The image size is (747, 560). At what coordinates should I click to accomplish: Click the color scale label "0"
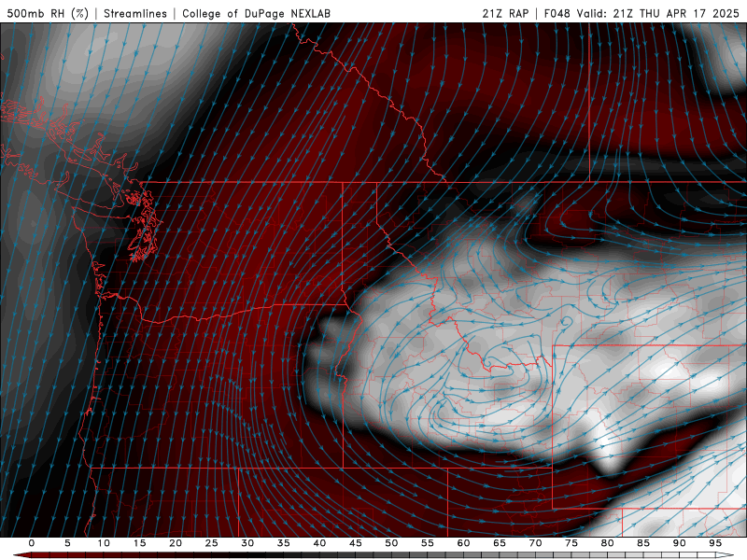(x=32, y=543)
